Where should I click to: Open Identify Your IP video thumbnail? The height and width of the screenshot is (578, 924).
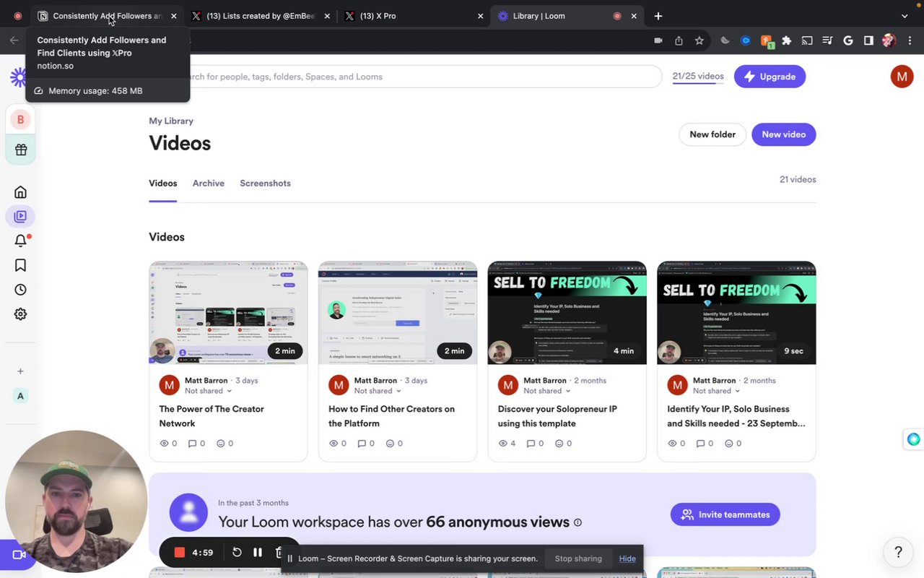(736, 313)
